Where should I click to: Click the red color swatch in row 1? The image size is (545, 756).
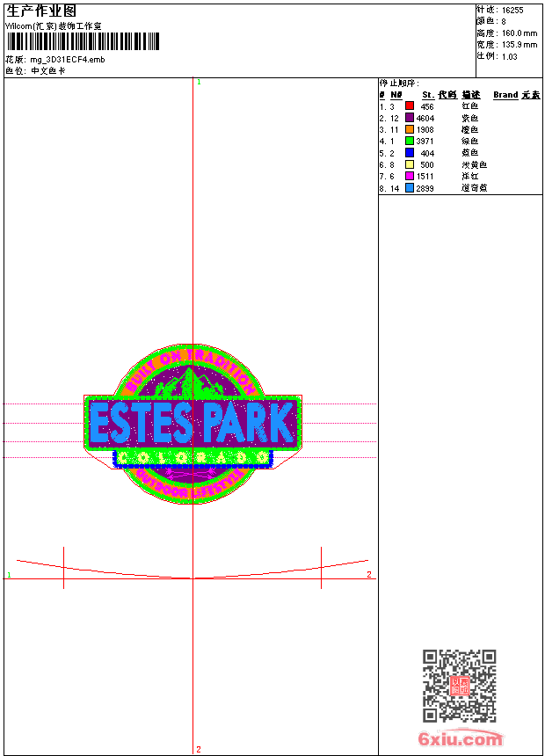[x=410, y=105]
